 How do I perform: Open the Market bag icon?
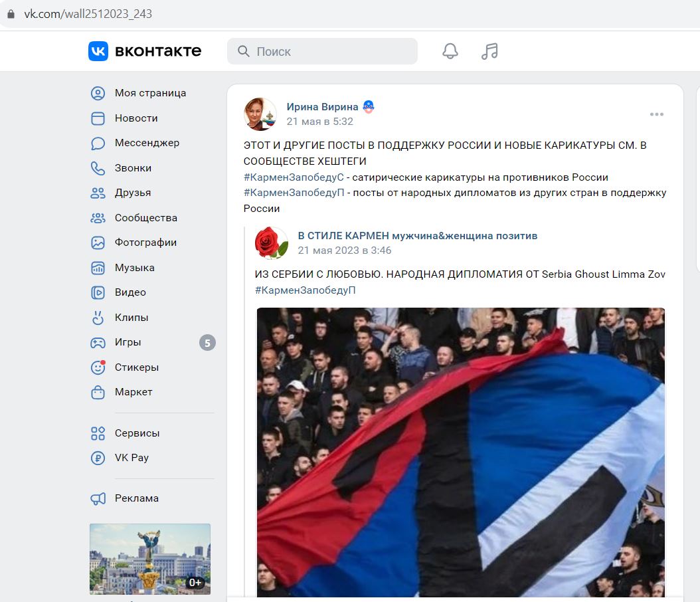click(x=98, y=392)
